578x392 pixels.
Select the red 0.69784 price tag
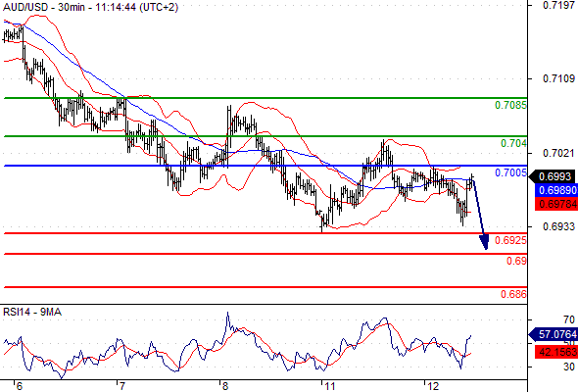[x=556, y=204]
